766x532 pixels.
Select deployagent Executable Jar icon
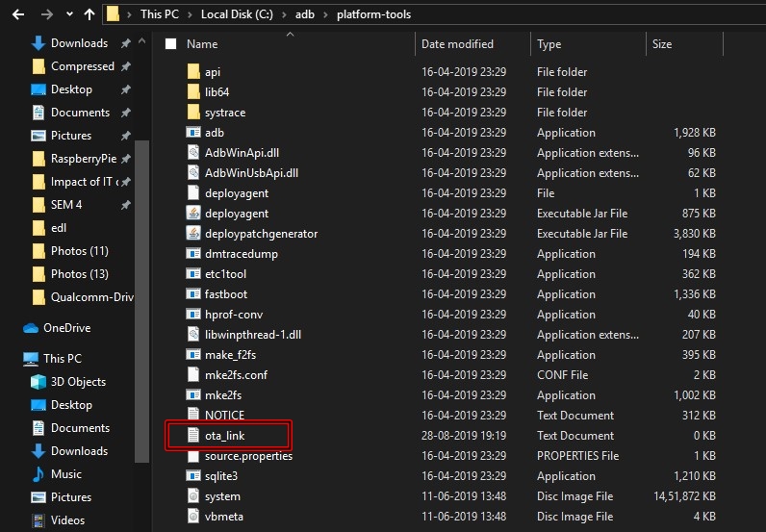[194, 213]
